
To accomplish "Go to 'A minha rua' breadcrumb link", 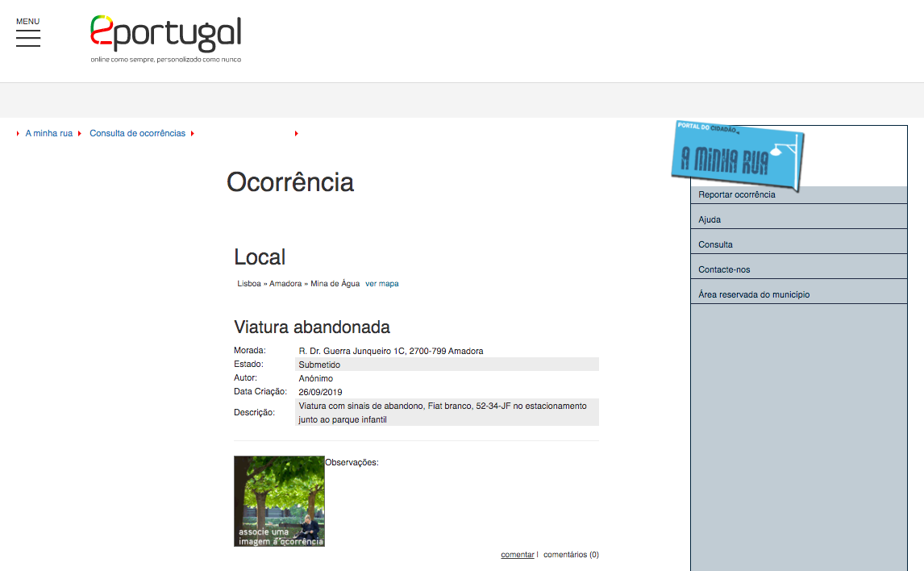I will 48,134.
